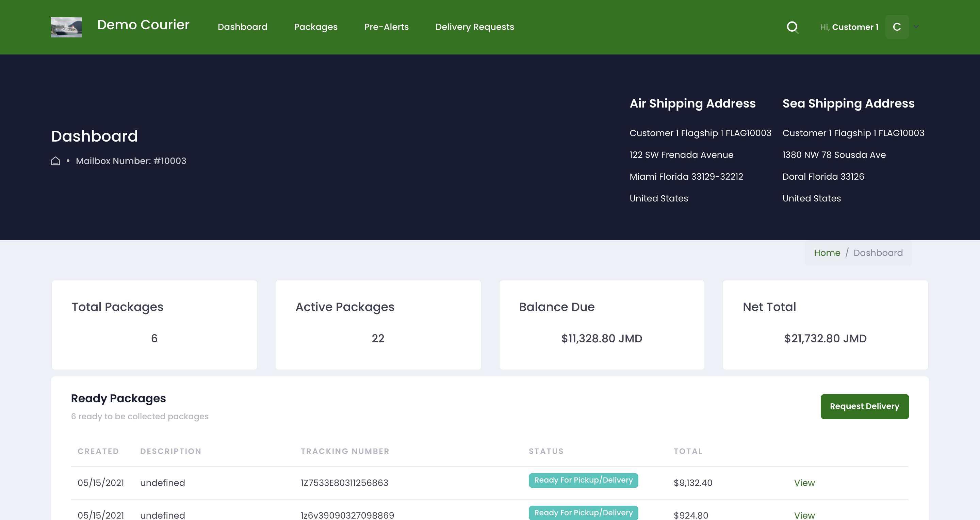Screen dimensions: 980x520
Task: Click the search magnifier icon
Action: pos(793,27)
